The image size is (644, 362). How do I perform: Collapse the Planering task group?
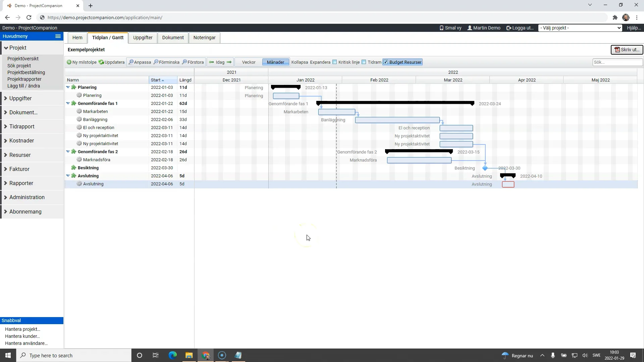pyautogui.click(x=68, y=87)
